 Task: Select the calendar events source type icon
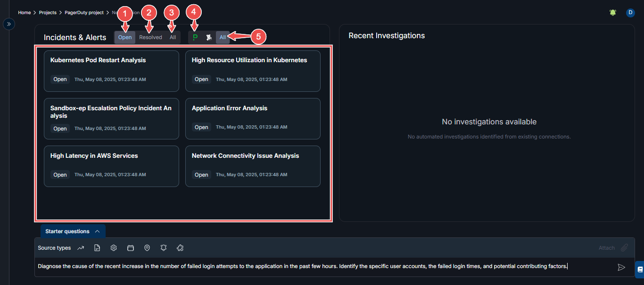click(131, 248)
